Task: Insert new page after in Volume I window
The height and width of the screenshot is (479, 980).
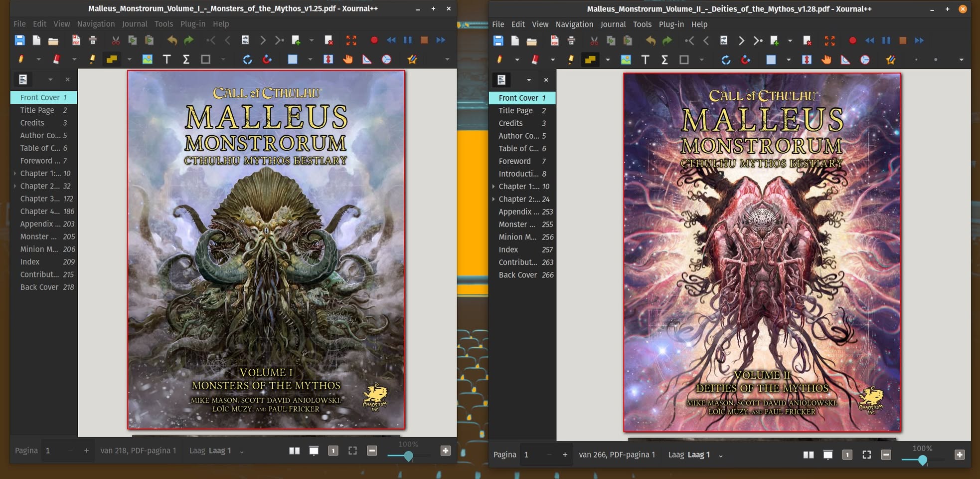Action: tap(296, 40)
